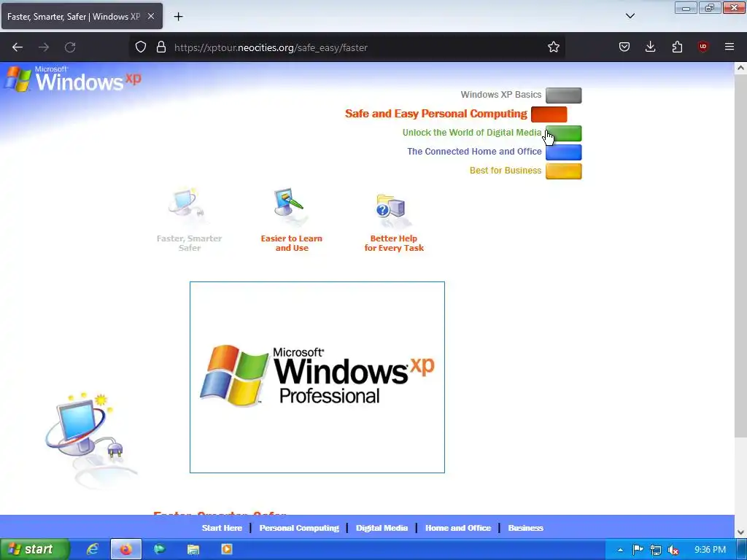The image size is (747, 560).
Task: Open the uBlock Origin extension icon
Action: click(703, 47)
